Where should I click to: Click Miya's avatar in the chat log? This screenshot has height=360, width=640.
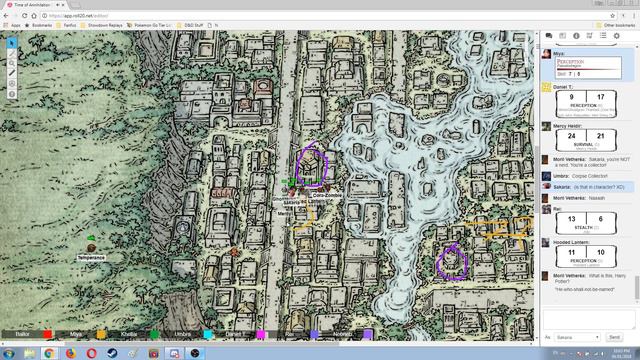pyautogui.click(x=546, y=54)
